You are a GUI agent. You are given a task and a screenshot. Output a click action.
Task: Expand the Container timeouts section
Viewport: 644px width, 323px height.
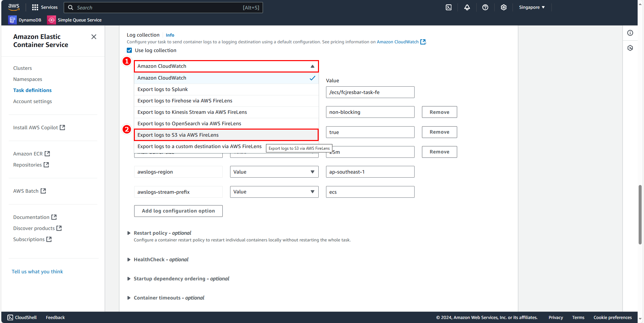pyautogui.click(x=129, y=298)
